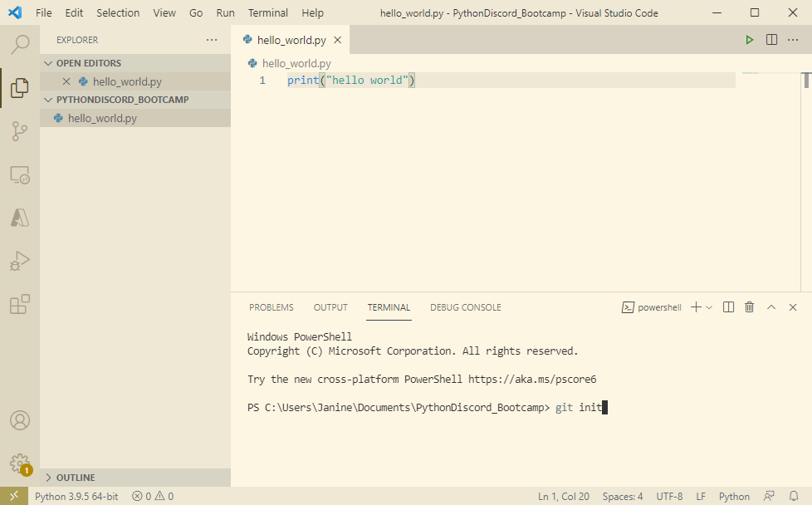812x505 pixels.
Task: Open the Manage gear settings icon
Action: click(x=20, y=463)
